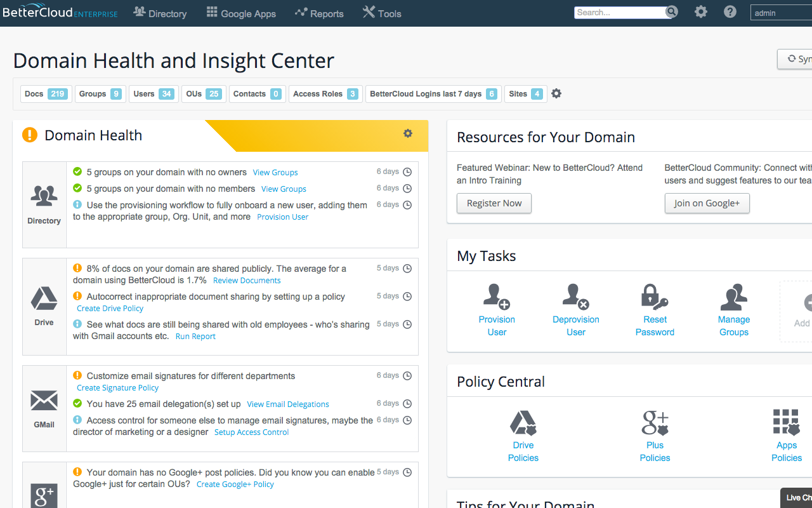Open View Groups link for no owners
The height and width of the screenshot is (508, 812).
pos(275,172)
